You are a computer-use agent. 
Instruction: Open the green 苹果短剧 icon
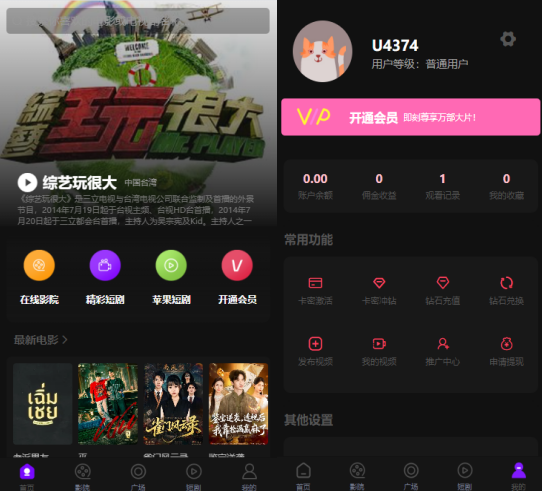click(x=171, y=265)
